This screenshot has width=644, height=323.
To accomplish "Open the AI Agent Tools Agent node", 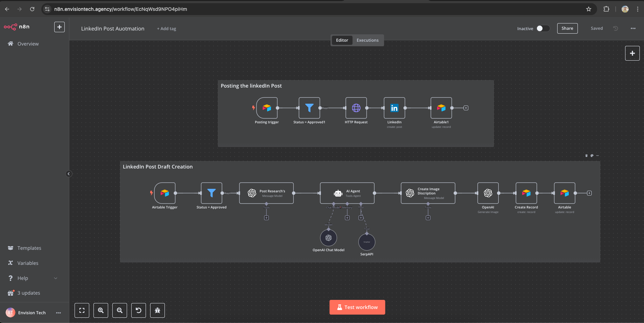I will (x=347, y=193).
